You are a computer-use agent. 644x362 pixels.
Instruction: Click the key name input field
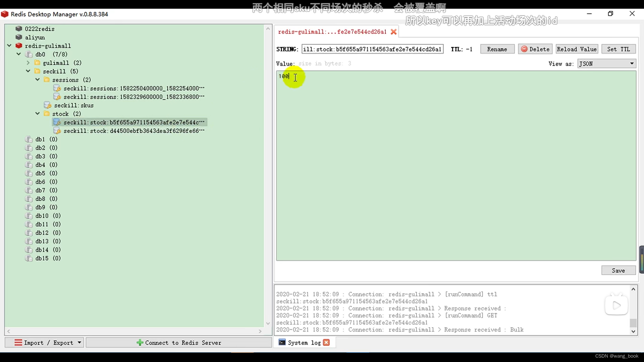372,49
